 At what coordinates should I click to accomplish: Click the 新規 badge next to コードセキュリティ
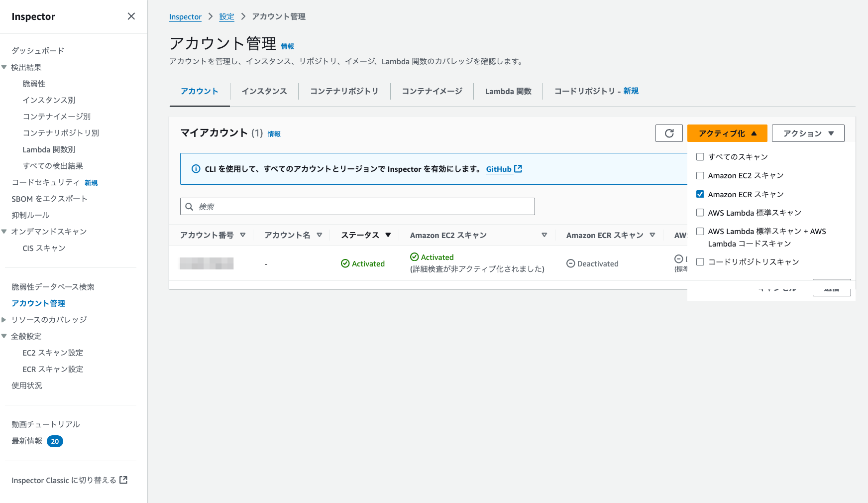point(91,183)
